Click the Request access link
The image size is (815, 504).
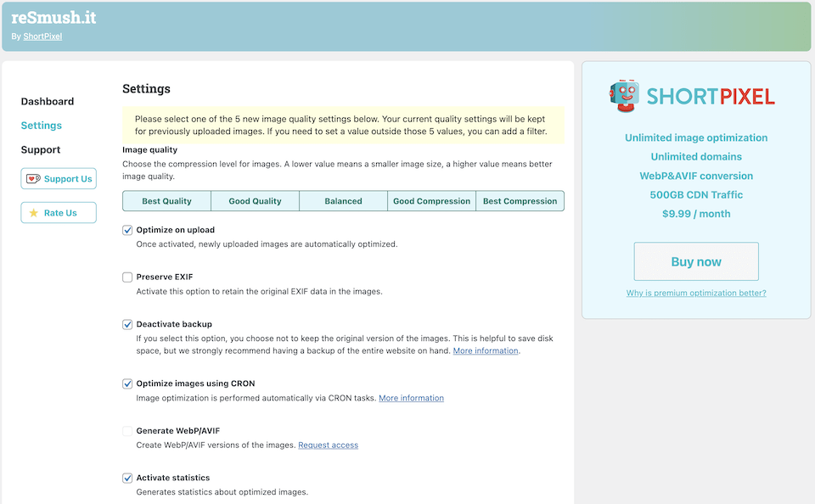(x=328, y=445)
